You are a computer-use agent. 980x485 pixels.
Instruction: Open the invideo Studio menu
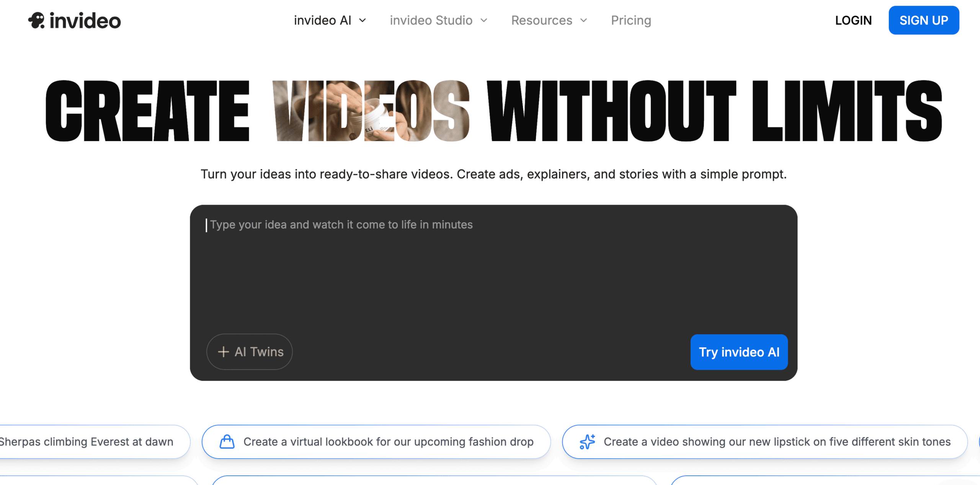tap(439, 20)
